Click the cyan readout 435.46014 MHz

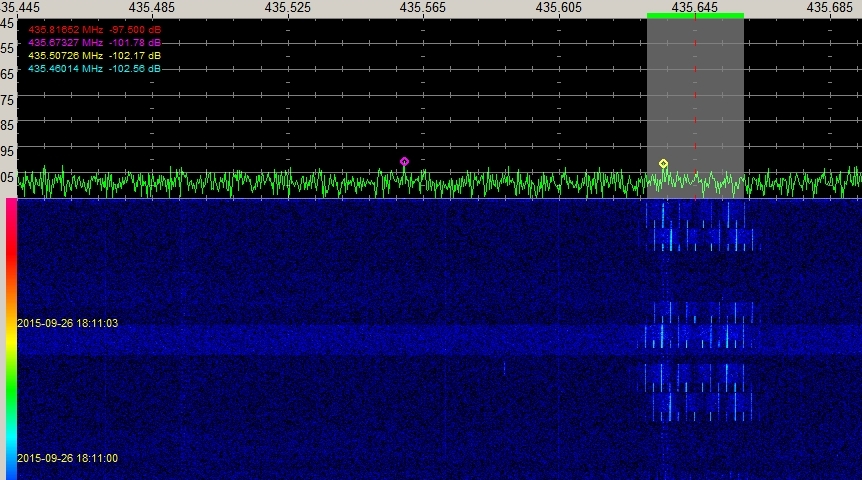[94, 69]
